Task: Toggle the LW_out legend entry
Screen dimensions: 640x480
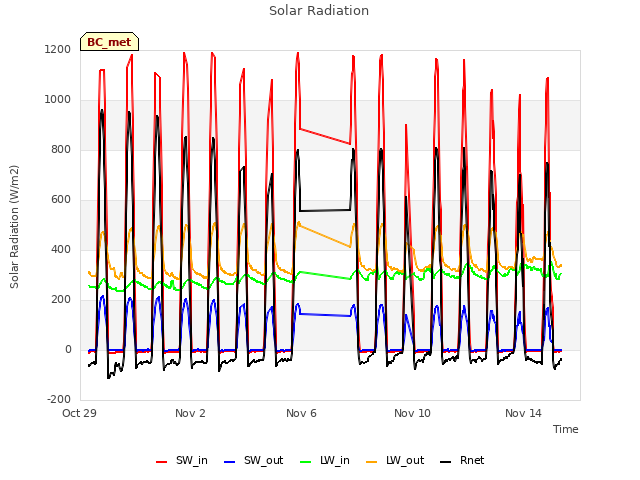Action: pyautogui.click(x=395, y=460)
